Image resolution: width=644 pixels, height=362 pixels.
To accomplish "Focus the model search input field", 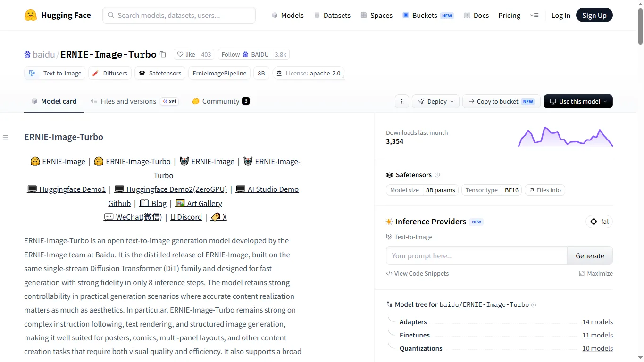I will [x=179, y=15].
